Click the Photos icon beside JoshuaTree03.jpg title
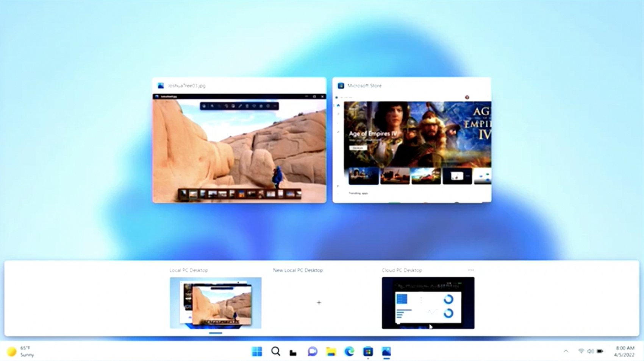The height and width of the screenshot is (361, 644). pos(161,86)
